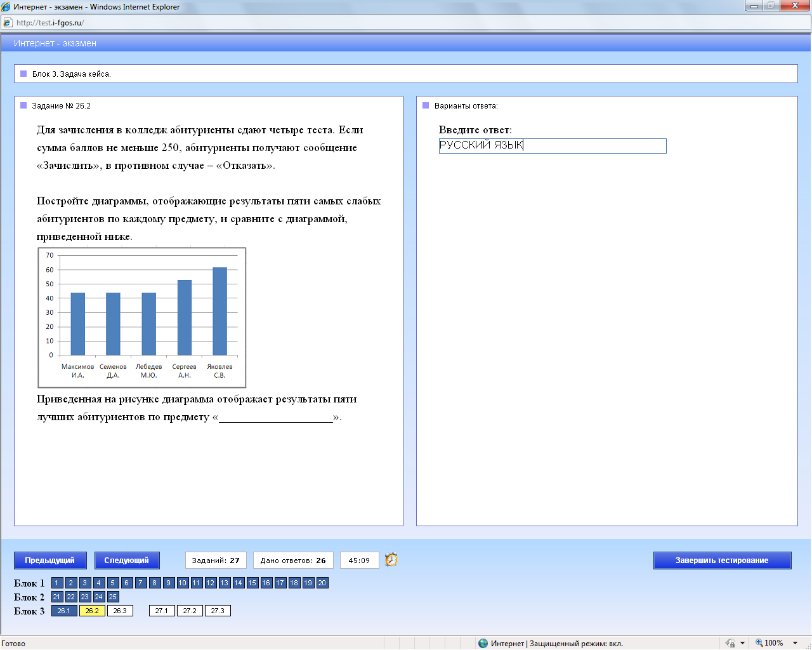Viewport: 812px width, 650px height.
Task: Open question 5 in Блок 1
Action: pyautogui.click(x=112, y=583)
